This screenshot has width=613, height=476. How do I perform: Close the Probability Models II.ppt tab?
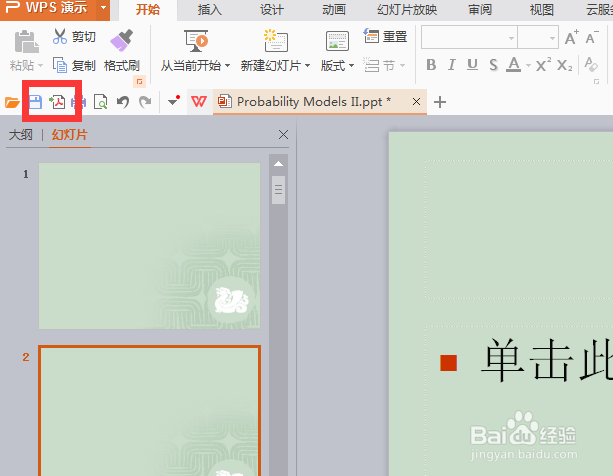(416, 102)
